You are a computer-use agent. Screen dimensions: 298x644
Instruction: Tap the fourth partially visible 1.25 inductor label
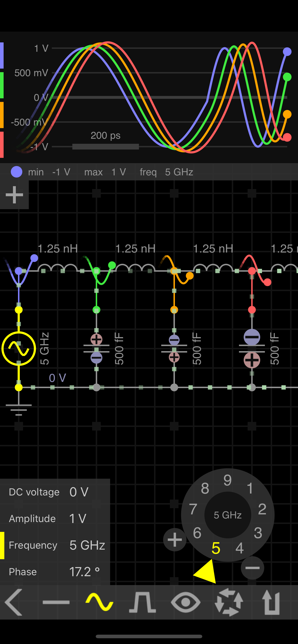(x=284, y=249)
